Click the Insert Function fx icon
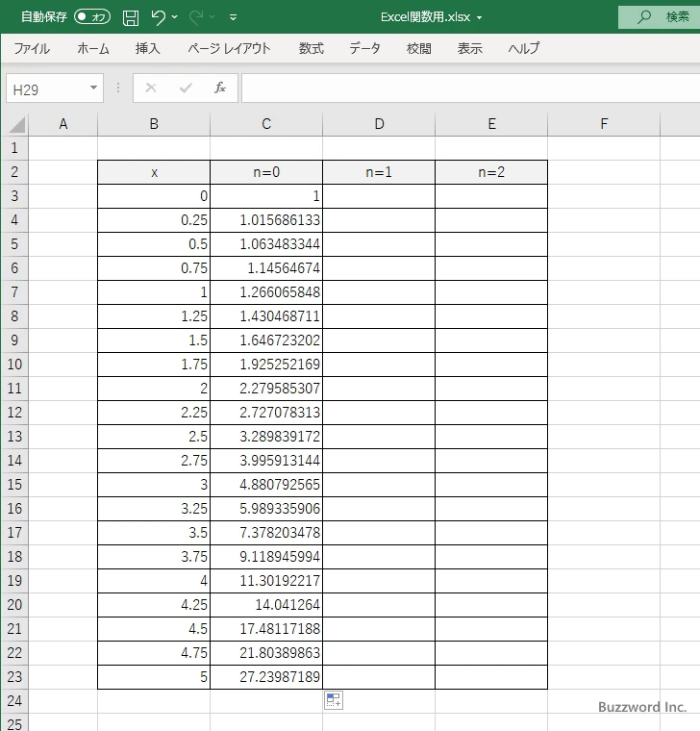 point(220,88)
